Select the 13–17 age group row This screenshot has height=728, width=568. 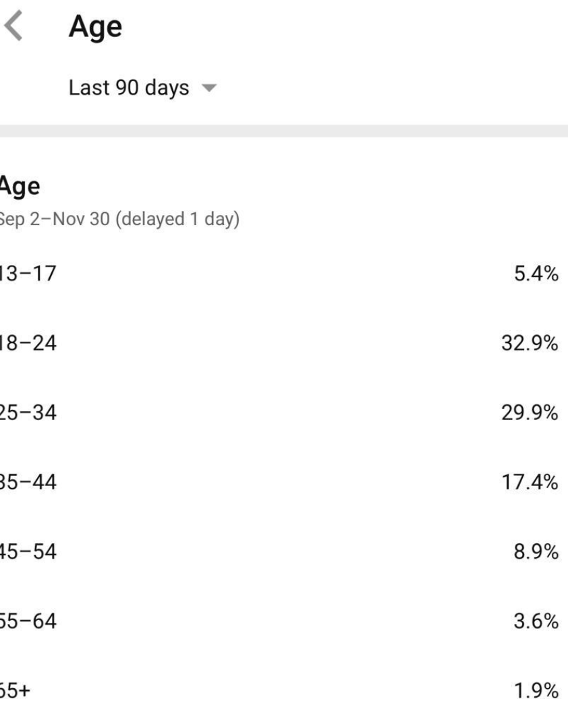[x=27, y=274]
